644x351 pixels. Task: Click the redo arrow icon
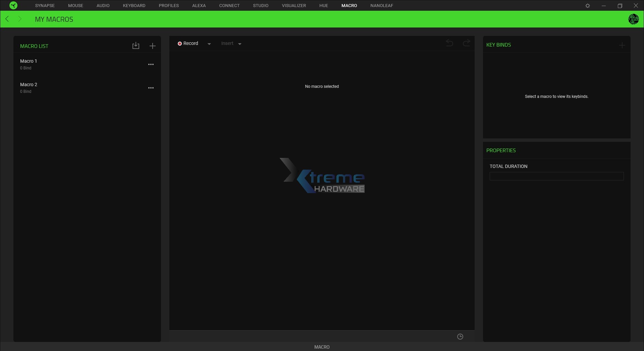(x=466, y=43)
